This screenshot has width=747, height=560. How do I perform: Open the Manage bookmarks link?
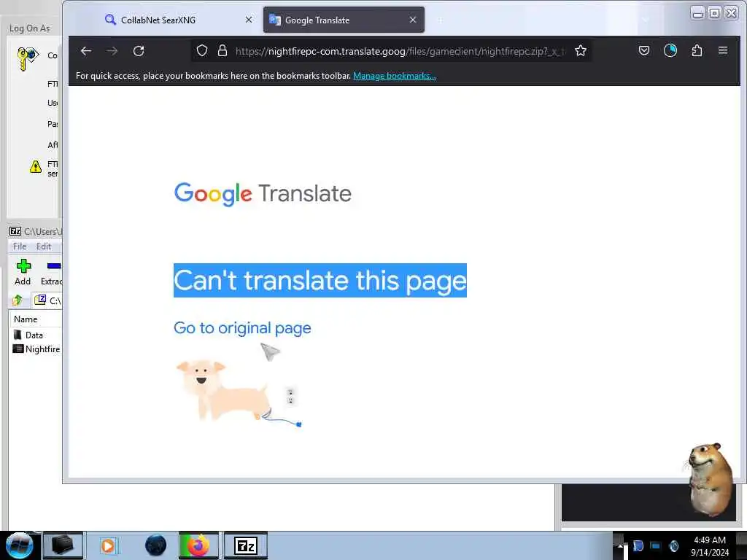pos(394,76)
